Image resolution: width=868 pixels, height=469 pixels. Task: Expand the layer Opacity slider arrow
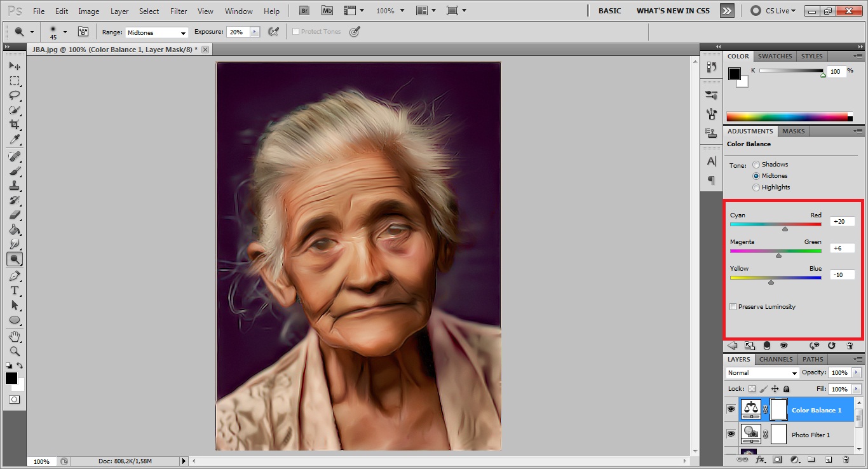857,373
